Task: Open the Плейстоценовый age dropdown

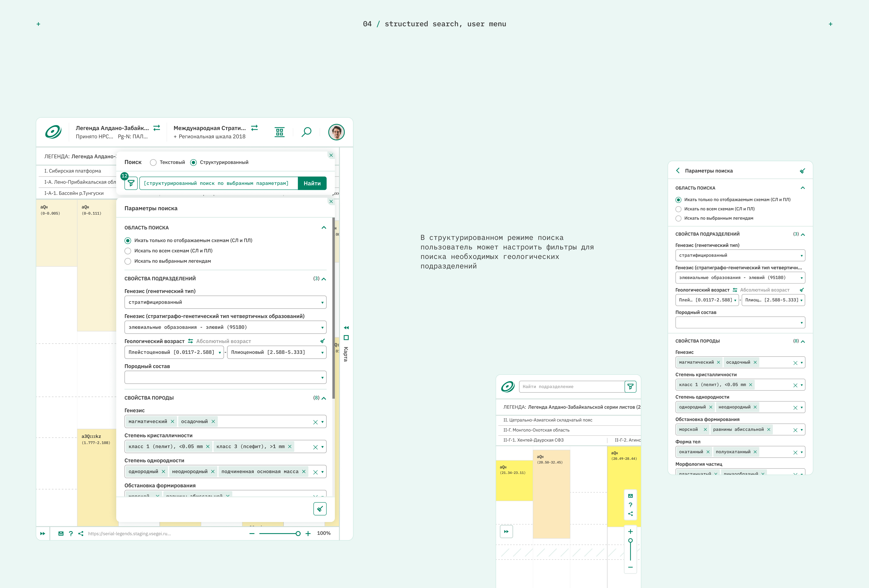Action: [x=174, y=352]
